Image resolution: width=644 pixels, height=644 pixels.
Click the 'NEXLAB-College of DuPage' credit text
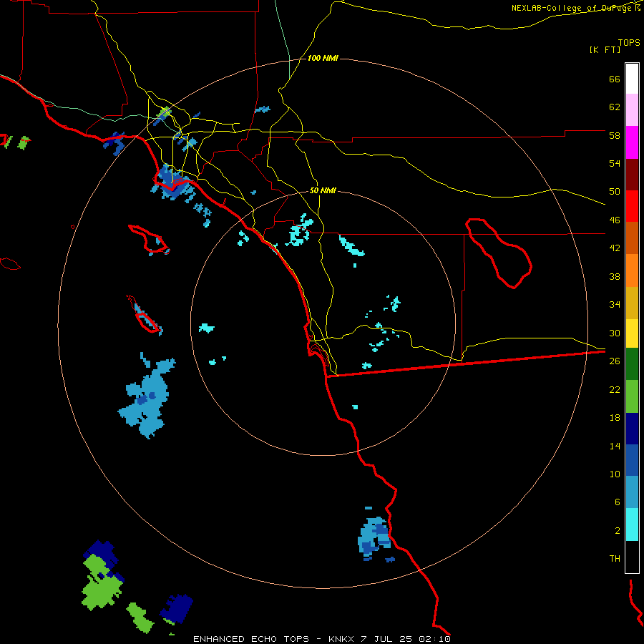(571, 8)
